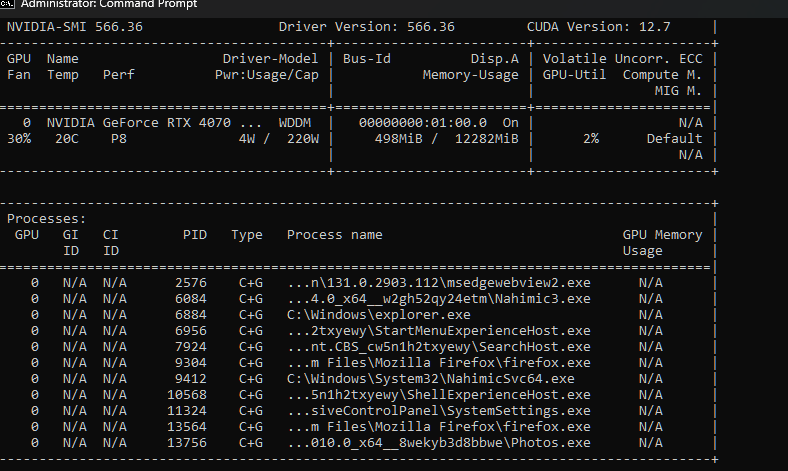Click the StartMenuExperienceHost.exe process name
Image resolution: width=788 pixels, height=471 pixels.
439,331
